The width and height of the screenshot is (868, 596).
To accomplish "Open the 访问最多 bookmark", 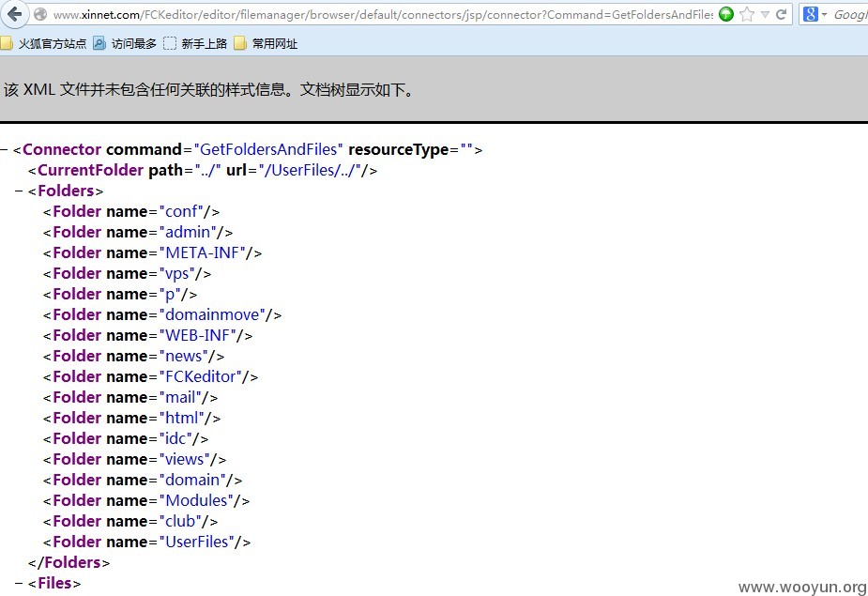I will click(125, 43).
